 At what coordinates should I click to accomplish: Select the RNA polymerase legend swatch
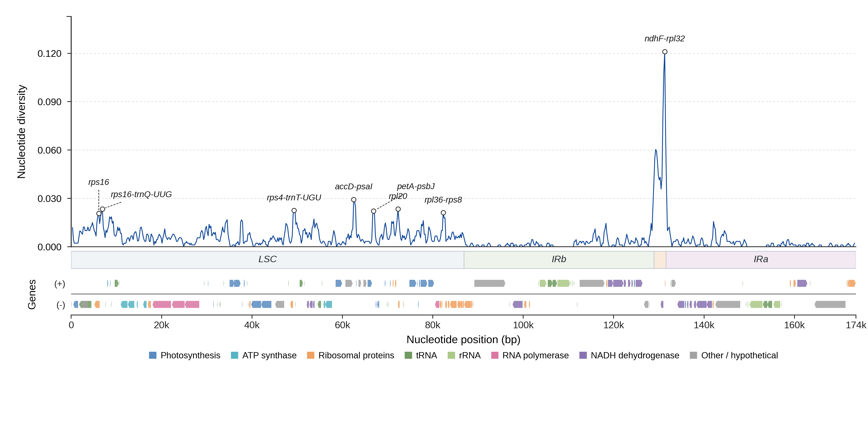[495, 355]
